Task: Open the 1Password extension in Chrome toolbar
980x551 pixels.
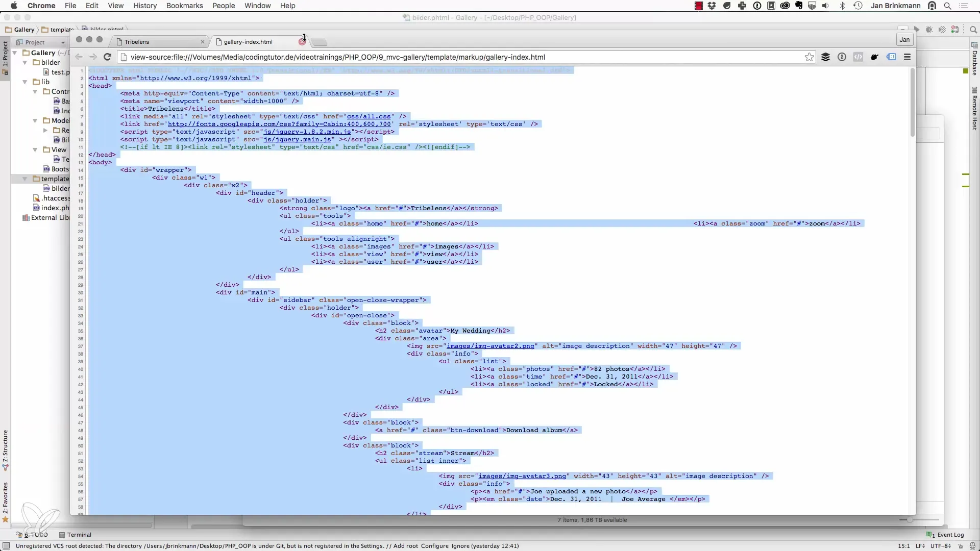Action: tap(842, 57)
